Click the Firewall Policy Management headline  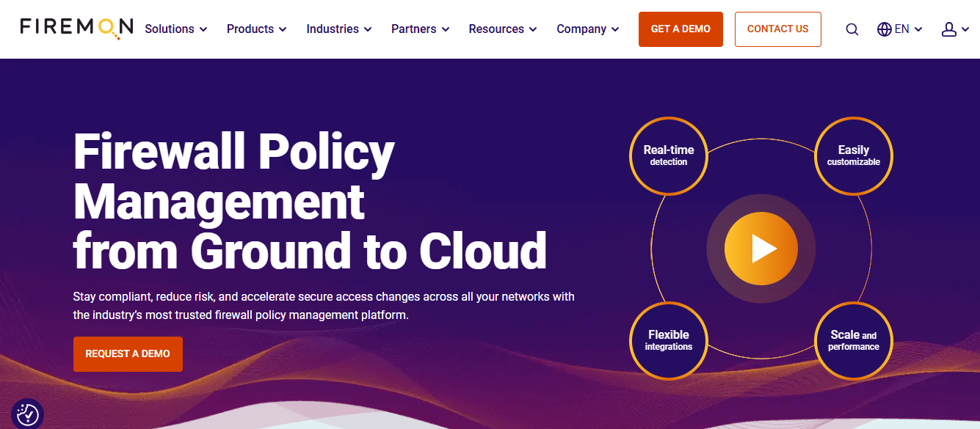point(310,202)
